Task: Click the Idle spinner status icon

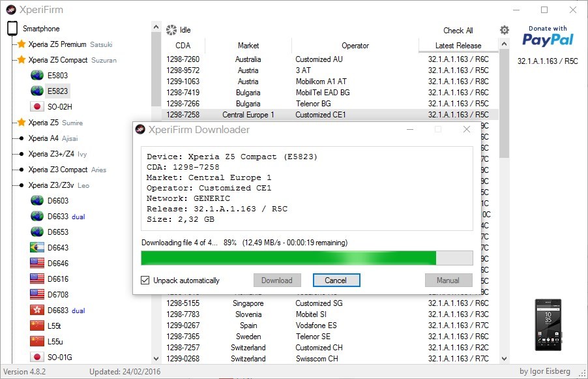Action: (171, 30)
